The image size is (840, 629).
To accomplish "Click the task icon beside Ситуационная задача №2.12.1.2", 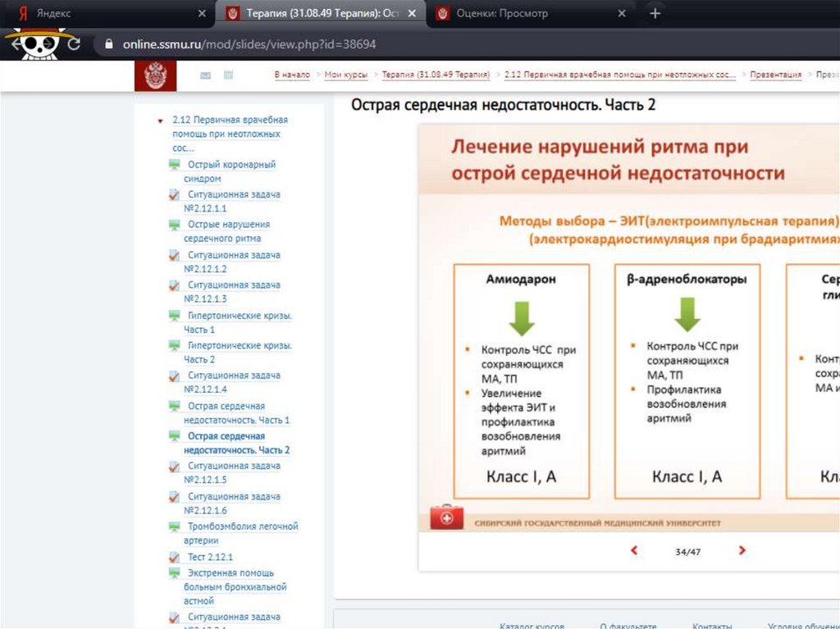I will click(174, 255).
